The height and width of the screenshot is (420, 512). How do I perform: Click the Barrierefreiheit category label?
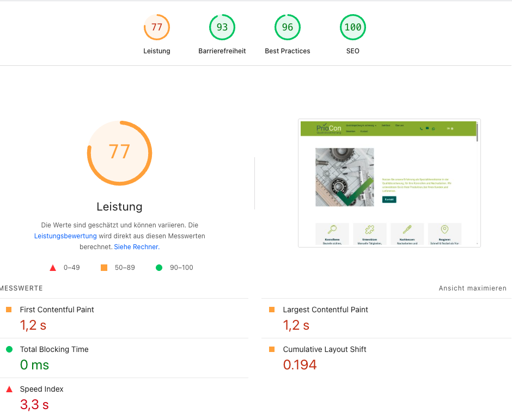[222, 51]
